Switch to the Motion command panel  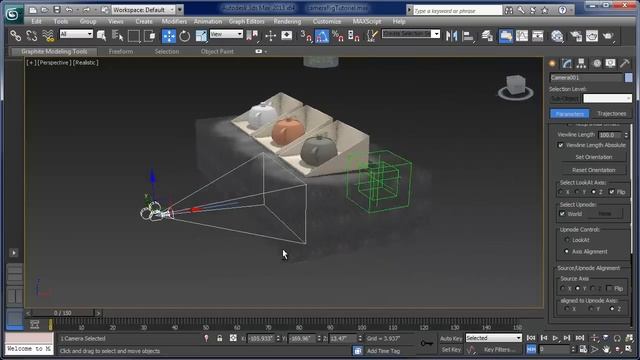[x=597, y=63]
